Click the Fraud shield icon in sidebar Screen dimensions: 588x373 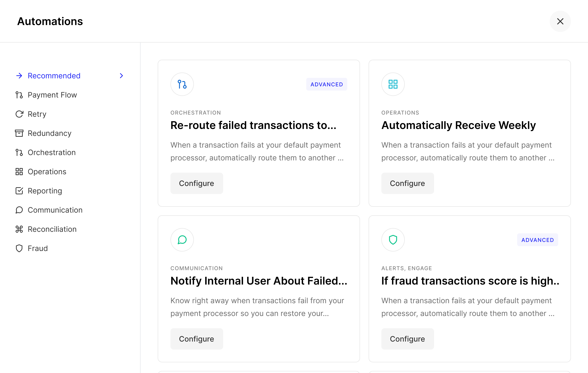[x=19, y=248]
